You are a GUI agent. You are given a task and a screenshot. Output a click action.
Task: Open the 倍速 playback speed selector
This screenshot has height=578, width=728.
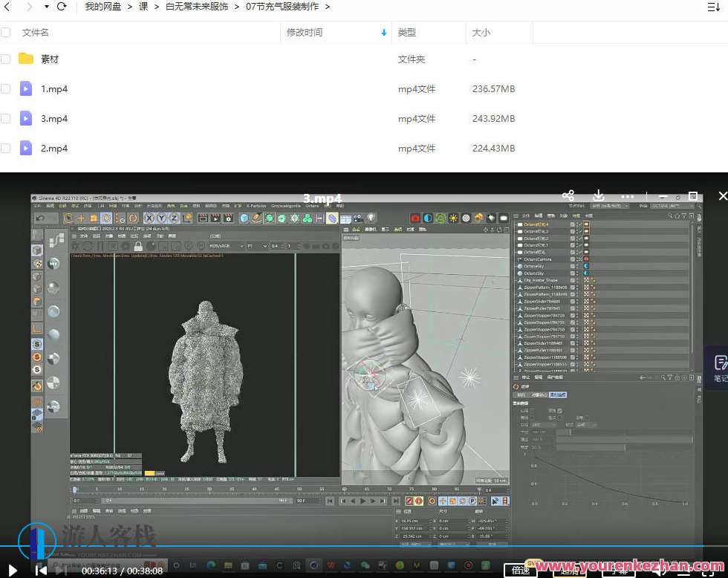[x=521, y=570]
